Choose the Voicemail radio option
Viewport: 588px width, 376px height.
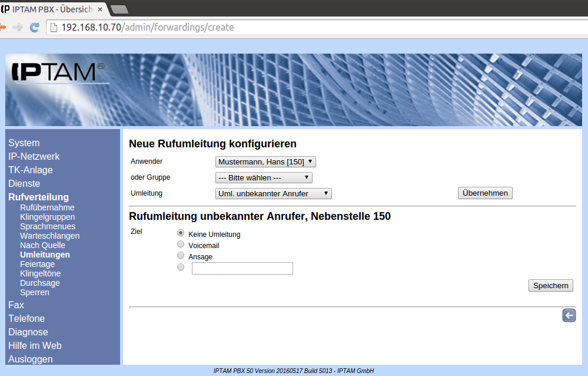coord(181,245)
